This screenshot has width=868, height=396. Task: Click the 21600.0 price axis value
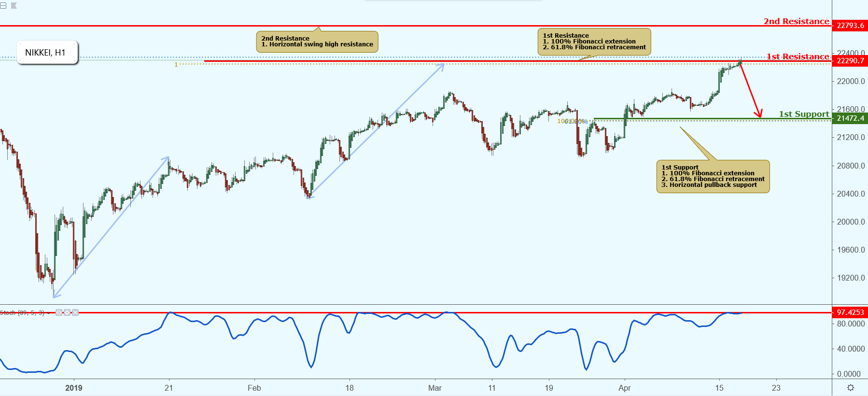851,109
